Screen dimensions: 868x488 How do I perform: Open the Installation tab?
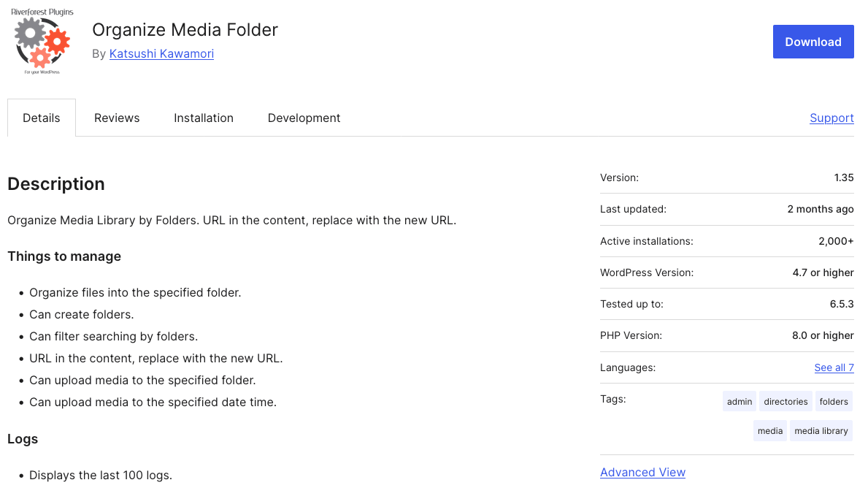[204, 118]
